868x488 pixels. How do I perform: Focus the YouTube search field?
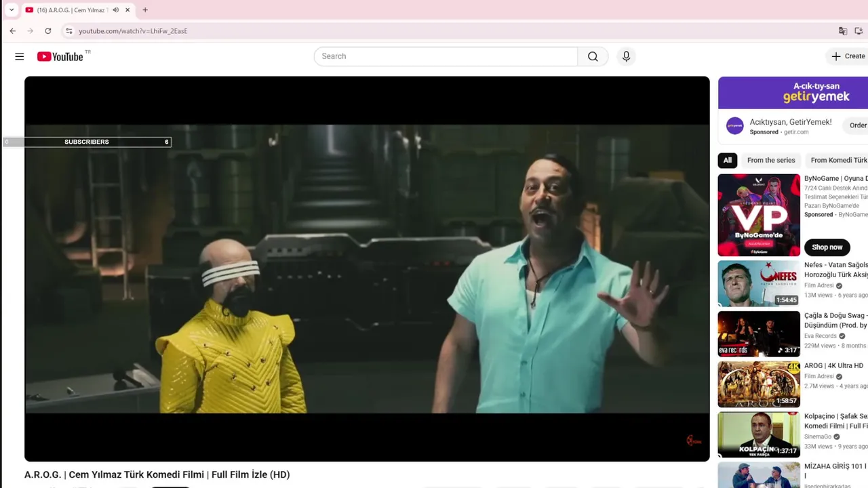446,56
